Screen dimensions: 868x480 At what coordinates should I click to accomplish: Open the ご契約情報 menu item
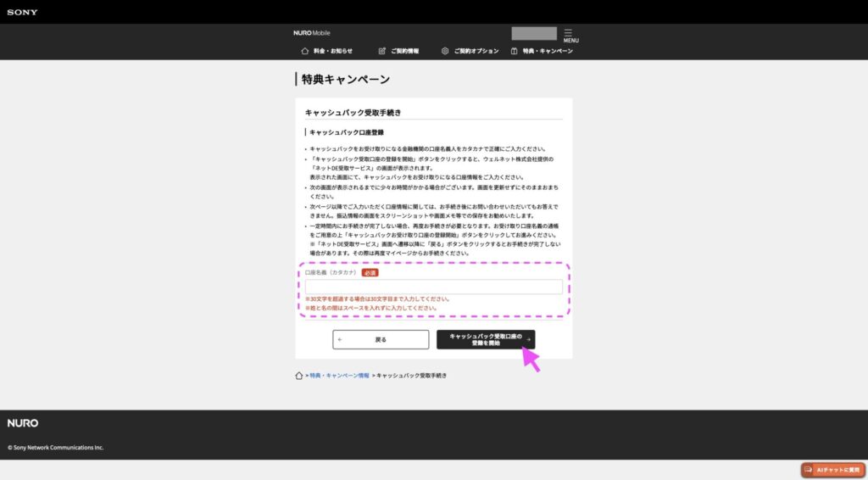tap(404, 51)
